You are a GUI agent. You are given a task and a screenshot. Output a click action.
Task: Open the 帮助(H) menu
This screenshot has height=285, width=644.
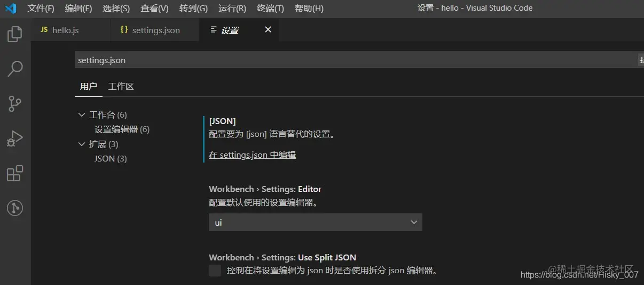(x=309, y=9)
